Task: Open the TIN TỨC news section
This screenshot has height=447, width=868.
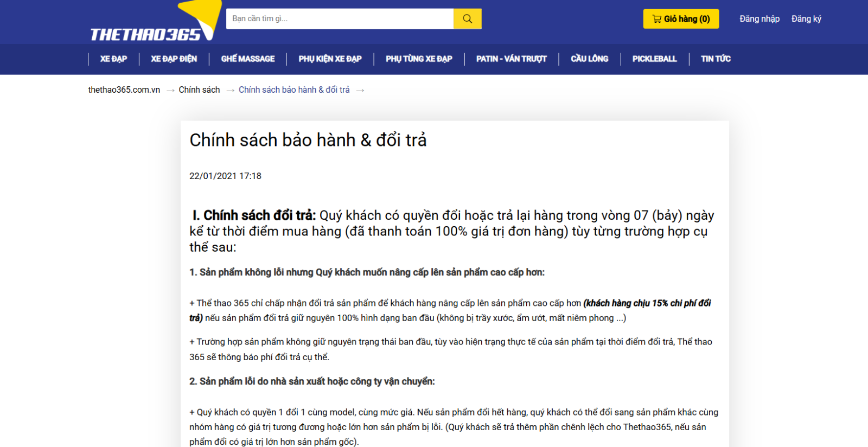Action: click(x=716, y=59)
